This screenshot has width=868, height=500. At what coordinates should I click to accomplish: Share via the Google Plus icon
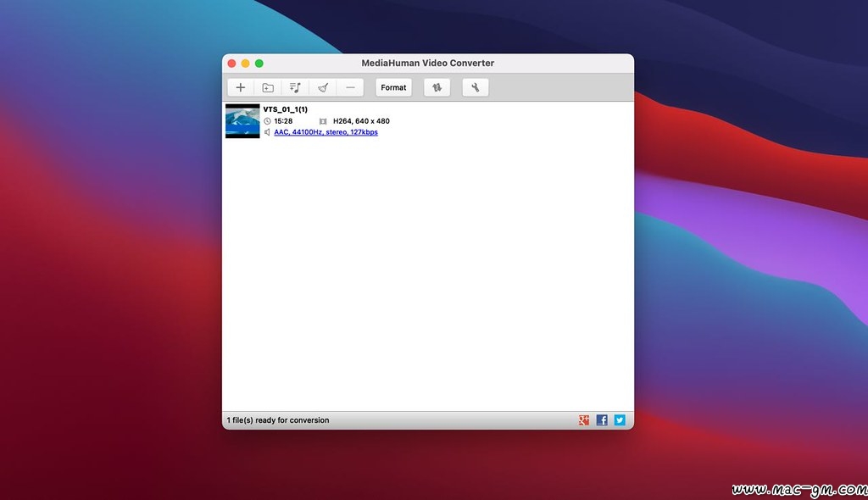583,420
